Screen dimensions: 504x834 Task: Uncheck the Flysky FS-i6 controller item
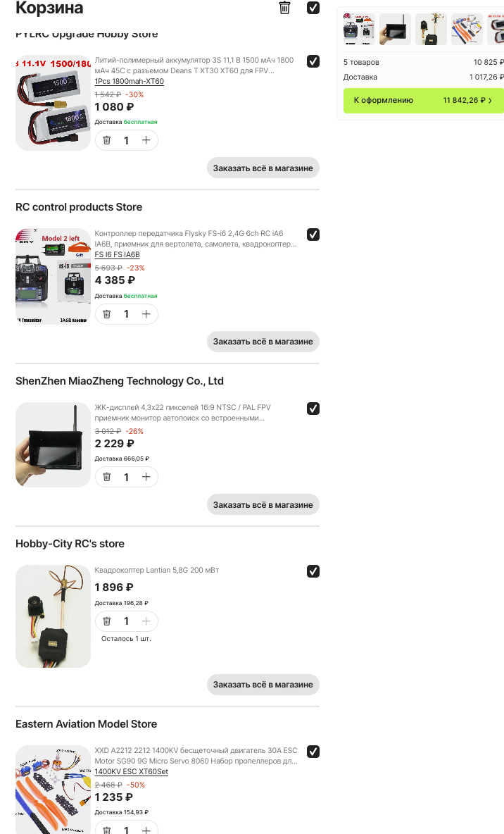313,235
